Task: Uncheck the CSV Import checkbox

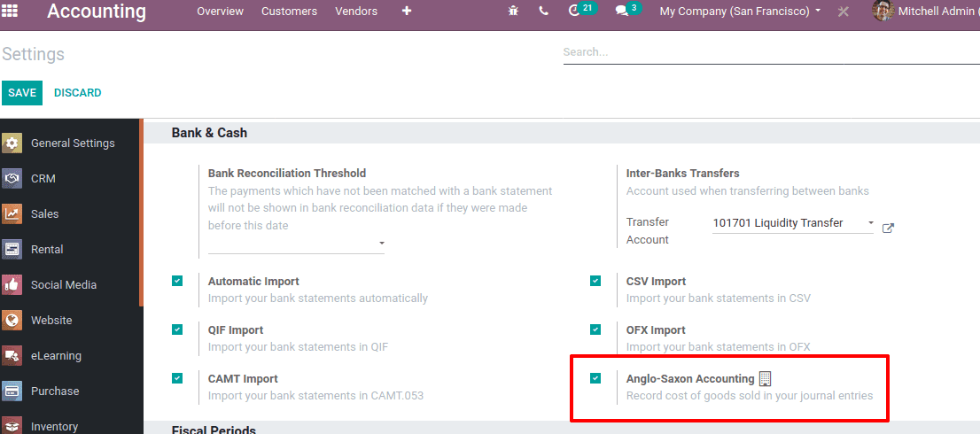Action: pyautogui.click(x=595, y=281)
